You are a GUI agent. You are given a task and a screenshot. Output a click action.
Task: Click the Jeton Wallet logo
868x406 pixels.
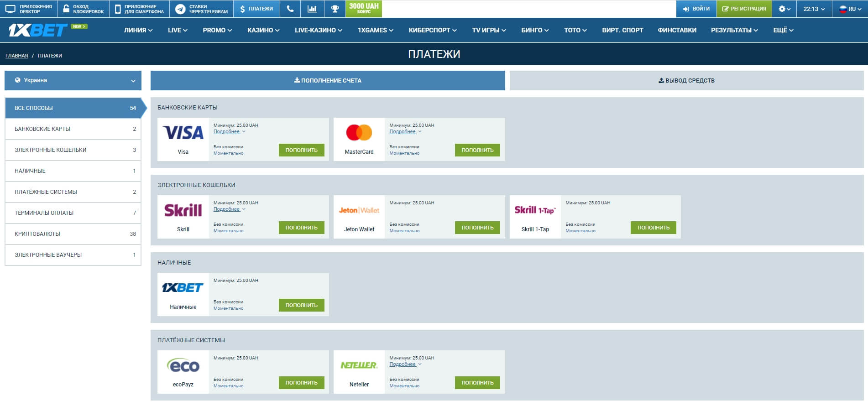359,210
